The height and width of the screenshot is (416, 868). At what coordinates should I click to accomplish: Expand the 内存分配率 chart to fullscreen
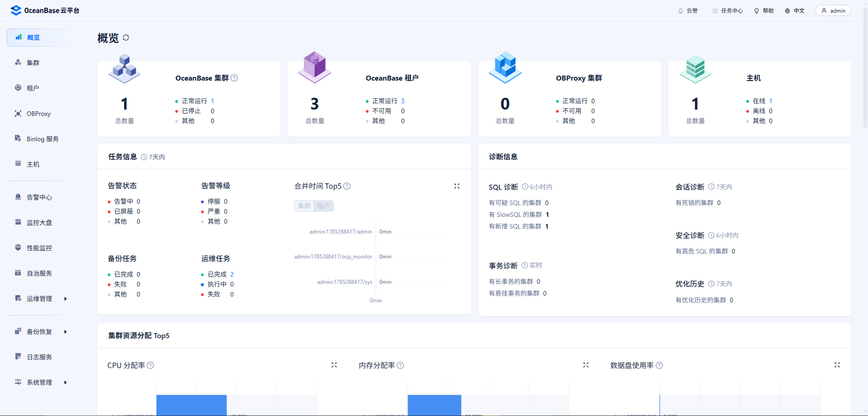click(x=586, y=365)
